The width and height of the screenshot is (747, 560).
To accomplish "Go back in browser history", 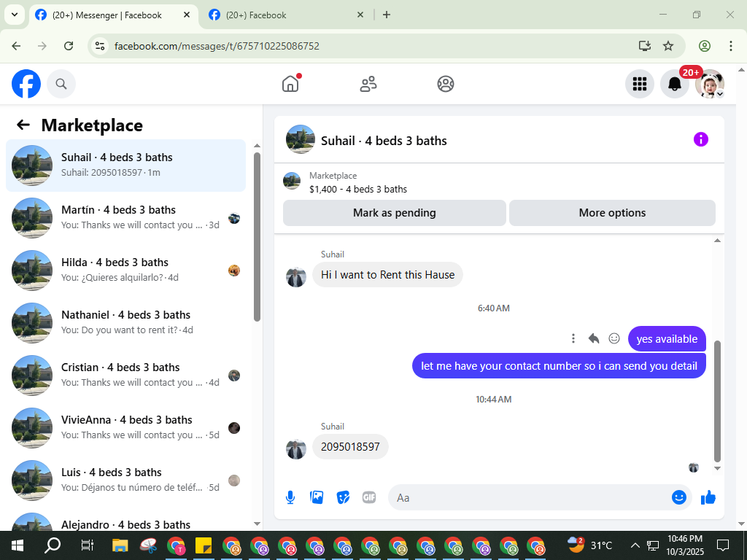I will pyautogui.click(x=16, y=46).
